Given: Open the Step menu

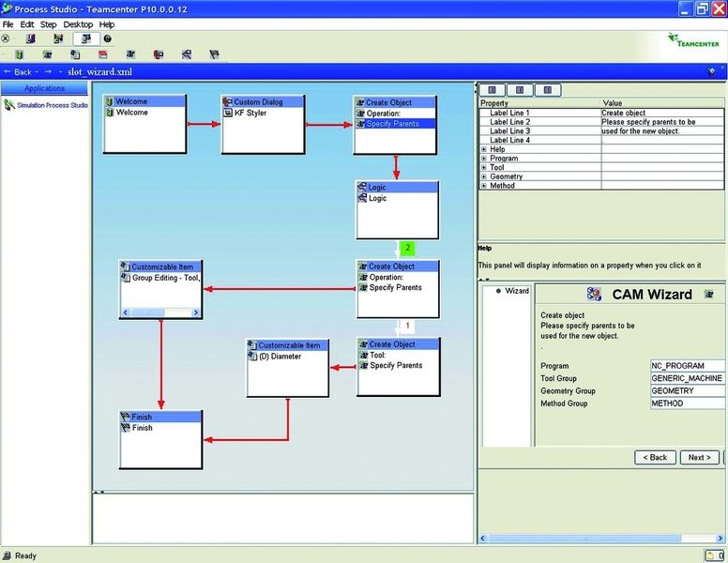Looking at the screenshot, I should click(x=48, y=24).
